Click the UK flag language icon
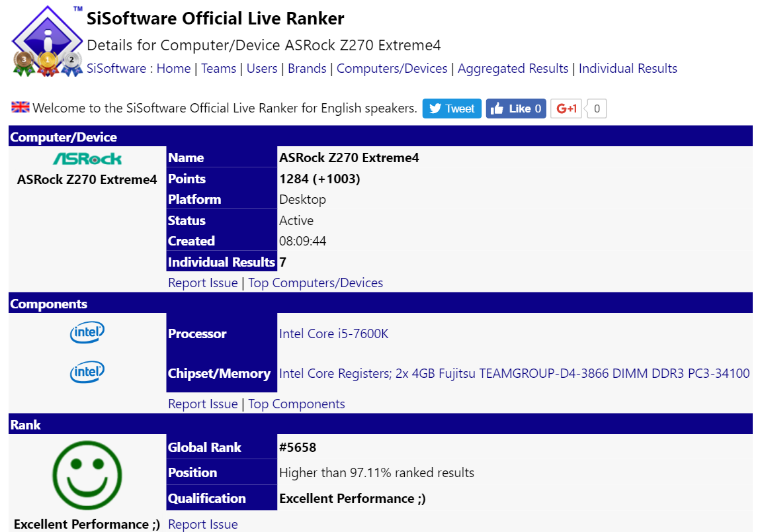Image resolution: width=760 pixels, height=532 pixels. pyautogui.click(x=21, y=107)
